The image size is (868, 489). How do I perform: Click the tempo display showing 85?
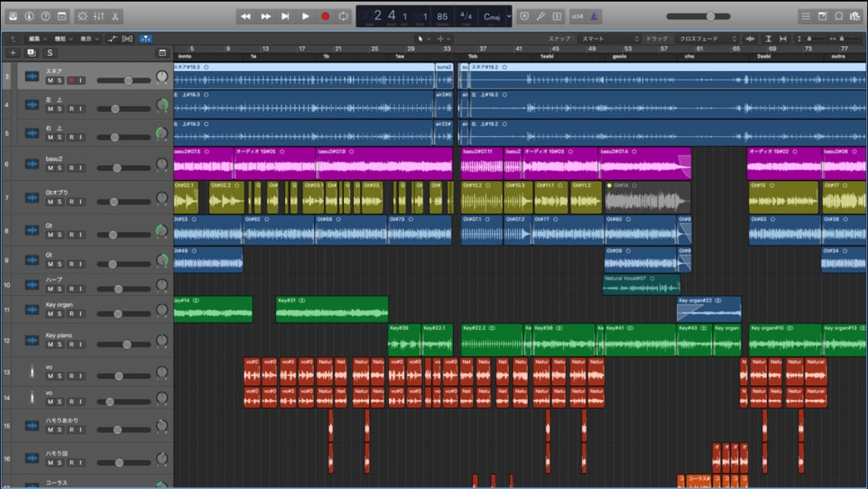click(x=442, y=17)
